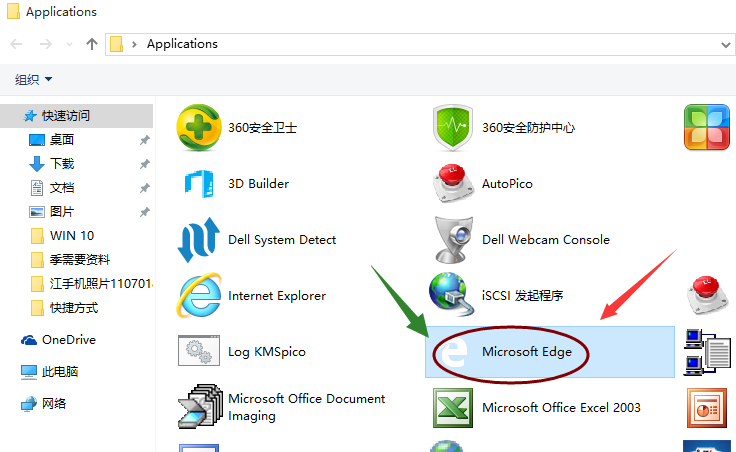Open Microsoft Office Excel 2003 icon
Viewport: 736px width, 452px height.
click(452, 408)
